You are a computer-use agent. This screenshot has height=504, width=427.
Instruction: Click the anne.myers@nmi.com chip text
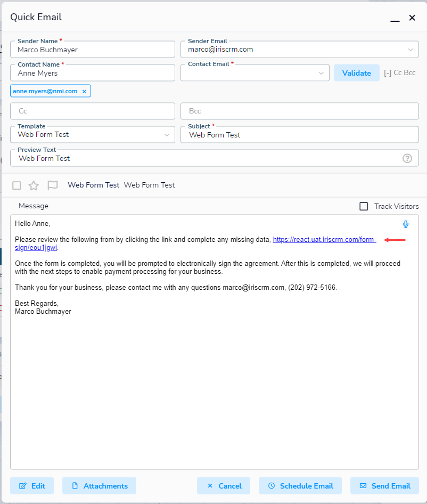45,91
